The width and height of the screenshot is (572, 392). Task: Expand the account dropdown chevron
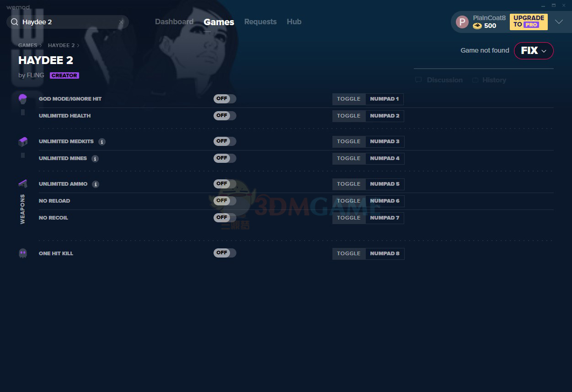pyautogui.click(x=559, y=22)
